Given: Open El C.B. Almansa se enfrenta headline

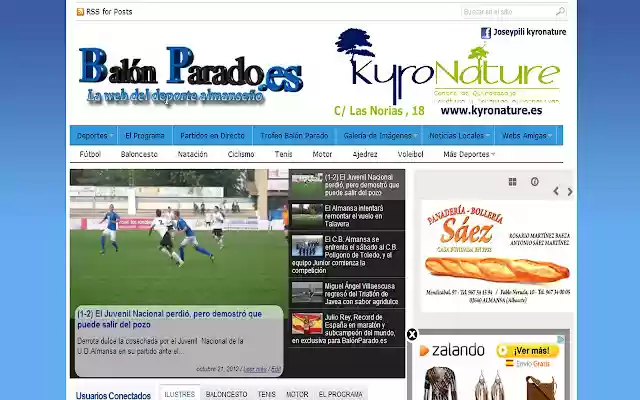Looking at the screenshot, I should pyautogui.click(x=345, y=255).
